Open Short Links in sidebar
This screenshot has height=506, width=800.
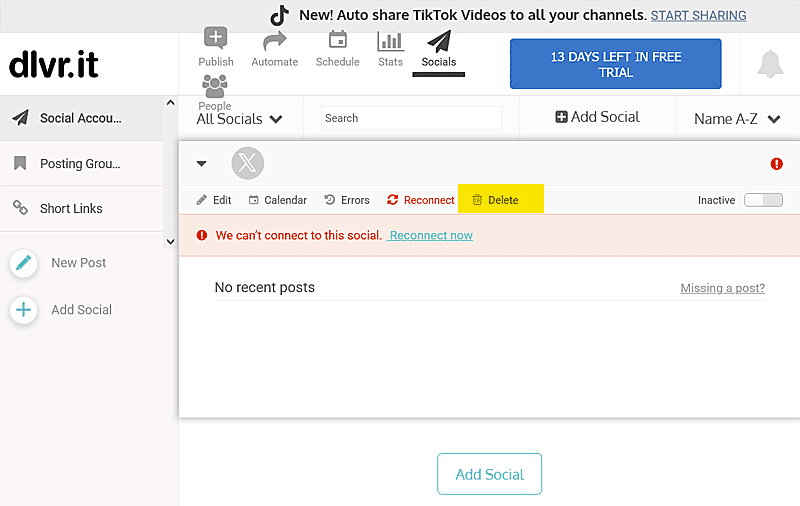[71, 208]
